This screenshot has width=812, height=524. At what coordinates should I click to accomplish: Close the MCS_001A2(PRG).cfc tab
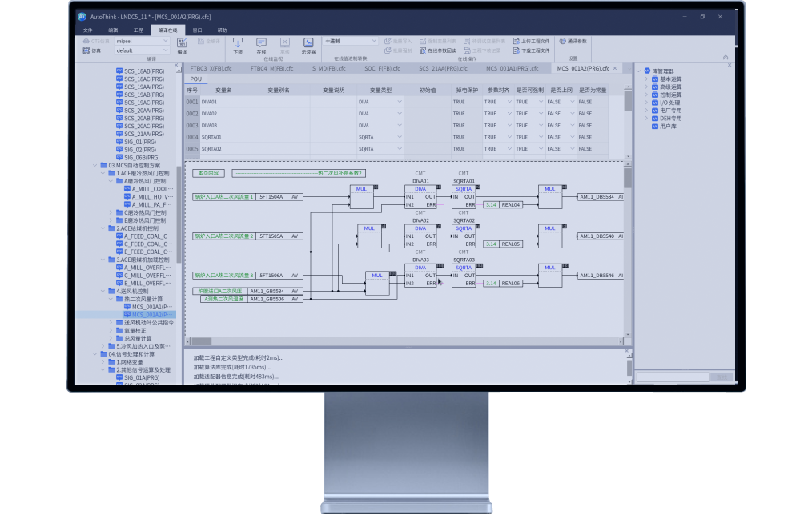[x=614, y=69]
